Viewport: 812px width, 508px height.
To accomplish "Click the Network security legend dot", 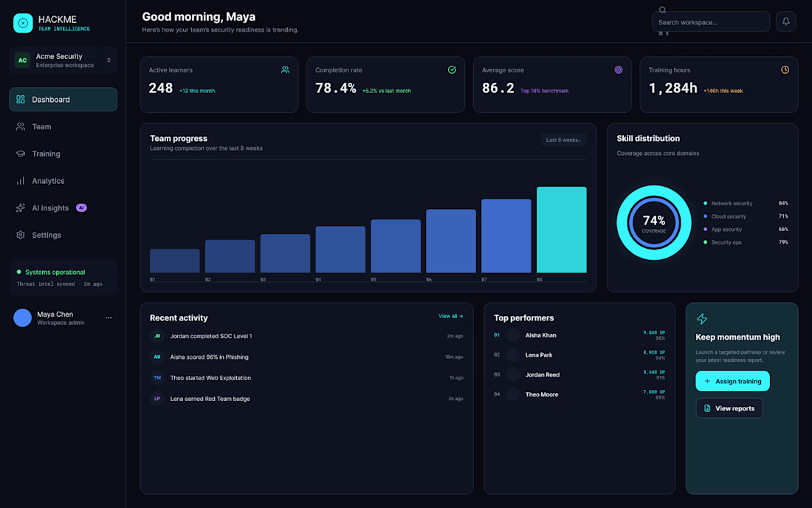I will pyautogui.click(x=705, y=204).
